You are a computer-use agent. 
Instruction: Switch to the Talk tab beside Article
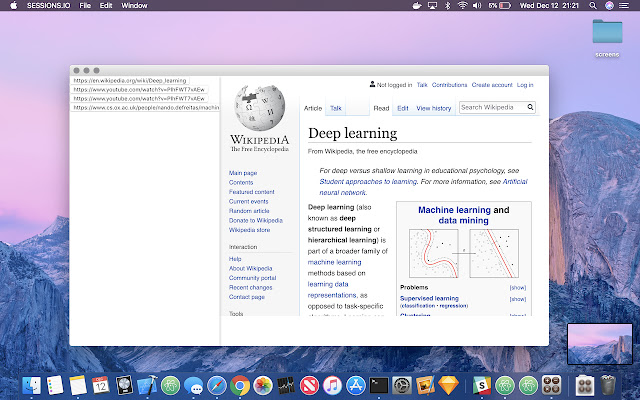tap(336, 108)
